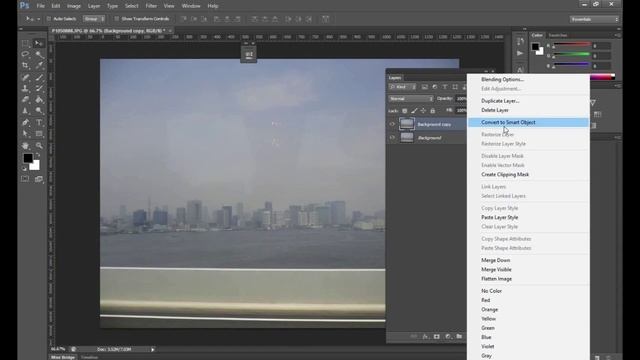Toggle Quick Mask mode icon
The image size is (640, 360).
pyautogui.click(x=25, y=179)
